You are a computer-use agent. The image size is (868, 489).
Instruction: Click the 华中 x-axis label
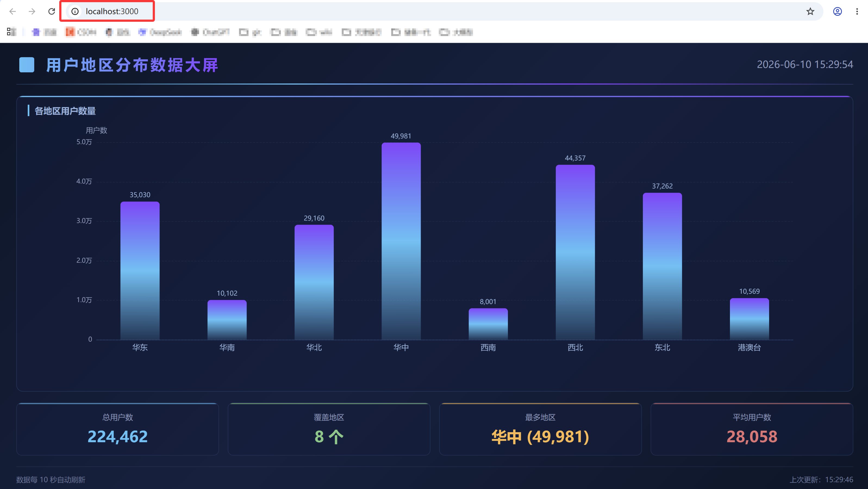(x=401, y=347)
